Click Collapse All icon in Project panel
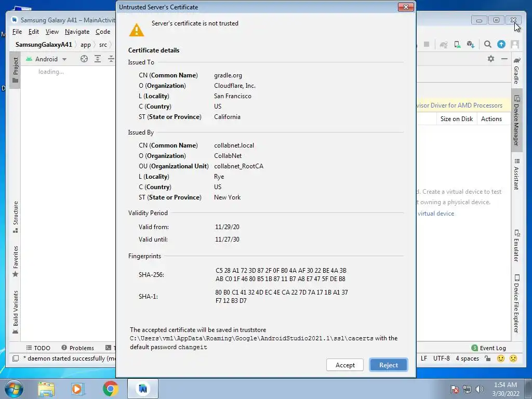Screen dimensions: 532x399 tap(111, 59)
